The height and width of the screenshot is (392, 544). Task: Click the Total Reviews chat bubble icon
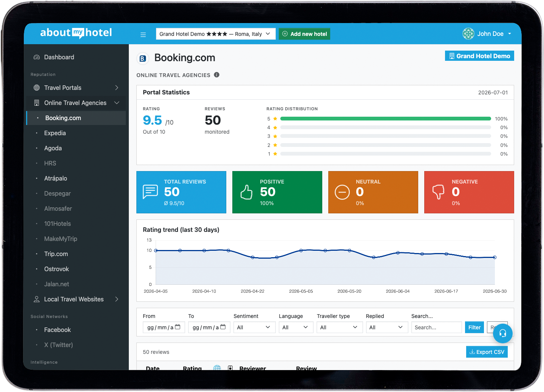pos(150,192)
